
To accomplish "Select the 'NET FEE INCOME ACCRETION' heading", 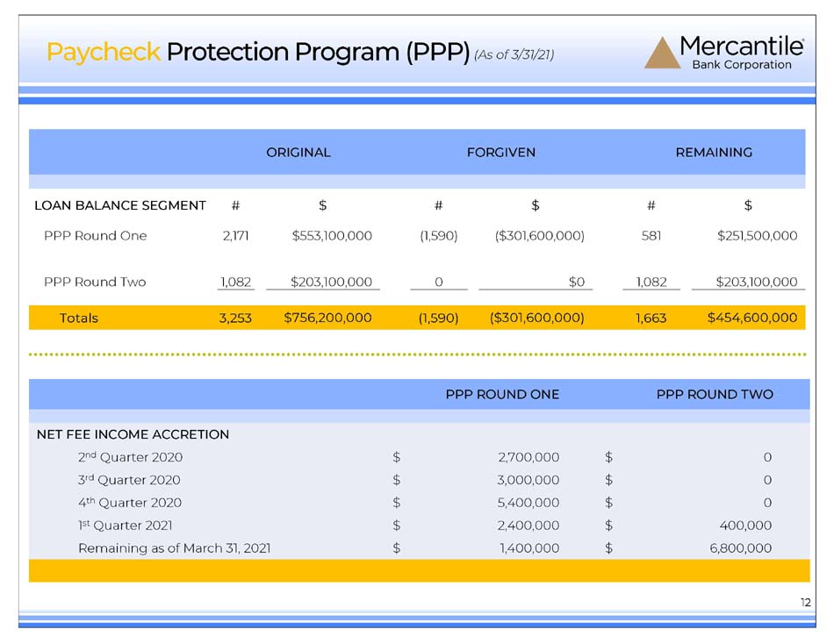I will pos(133,434).
